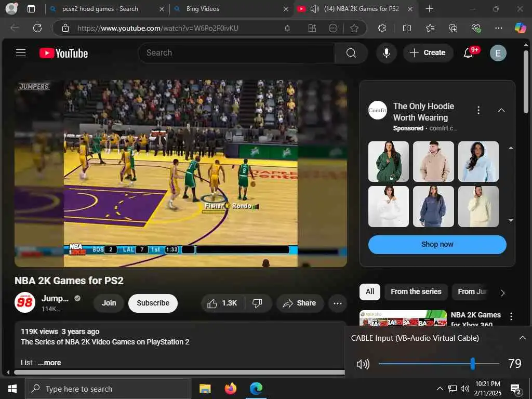Image resolution: width=532 pixels, height=399 pixels.
Task: Open the Windows Start menu
Action: (x=12, y=389)
